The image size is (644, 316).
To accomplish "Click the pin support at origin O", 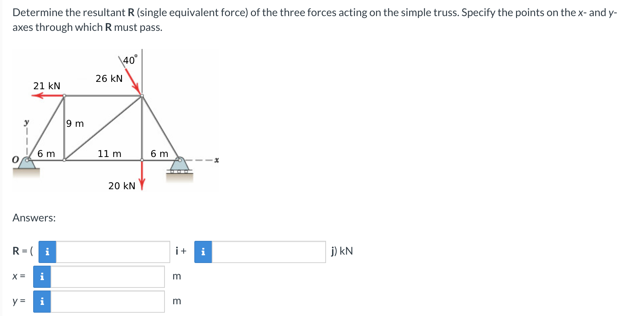I will tap(27, 163).
